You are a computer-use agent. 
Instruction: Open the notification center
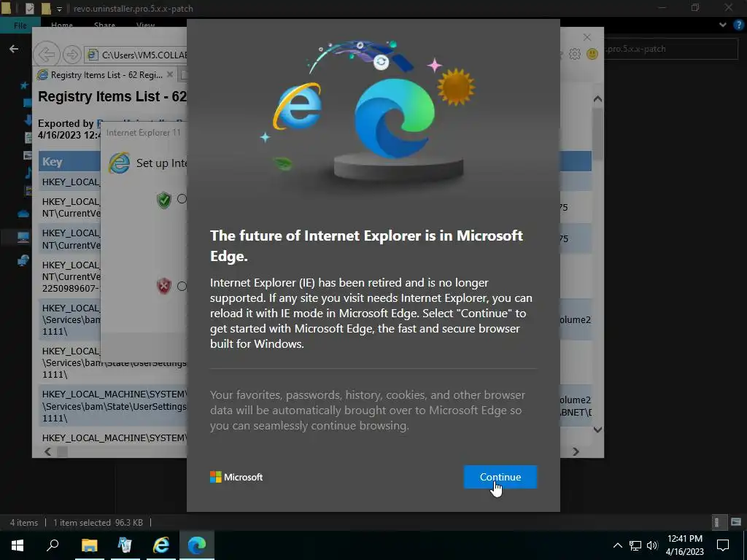pyautogui.click(x=723, y=545)
